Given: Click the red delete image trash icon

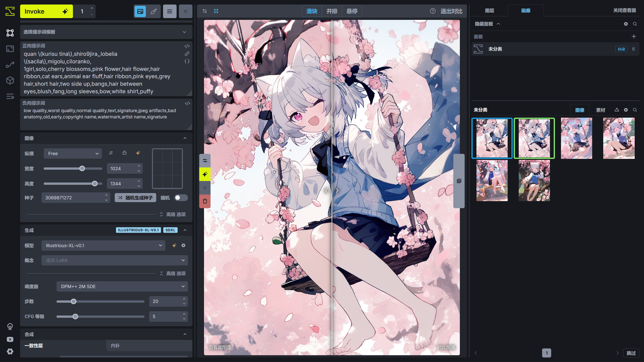Looking at the screenshot, I should (x=205, y=201).
